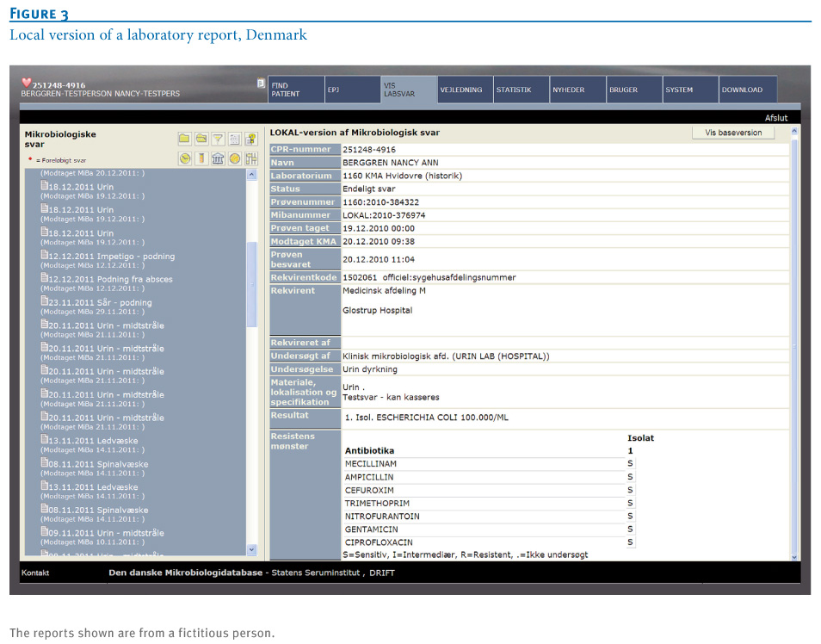821x644 pixels.
Task: Click the received time 20.12.2010 09:38
Action: pyautogui.click(x=379, y=242)
